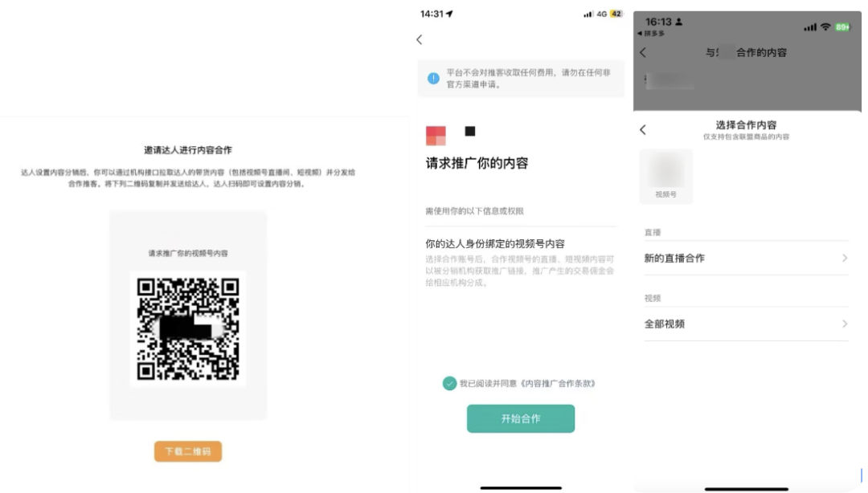This screenshot has height=493, width=868.
Task: Tap the 4G signal indicator
Action: tap(602, 14)
